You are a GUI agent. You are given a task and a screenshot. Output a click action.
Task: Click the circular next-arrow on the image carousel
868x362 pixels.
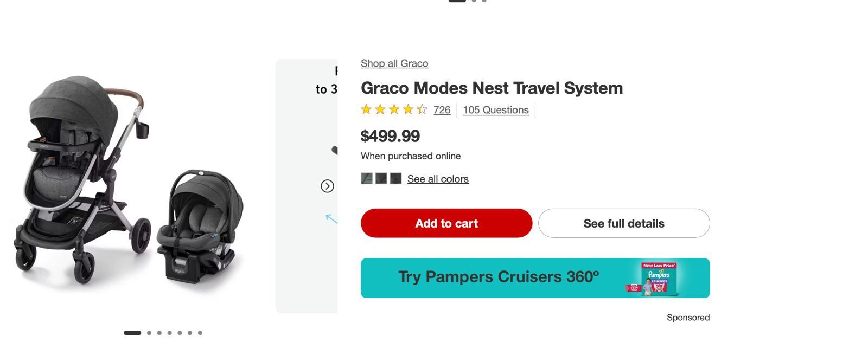(327, 185)
